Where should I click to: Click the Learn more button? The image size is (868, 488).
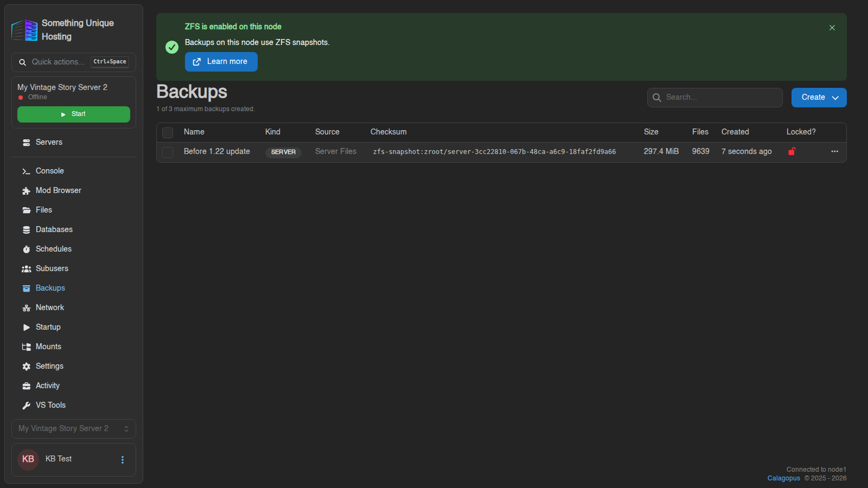pos(221,62)
